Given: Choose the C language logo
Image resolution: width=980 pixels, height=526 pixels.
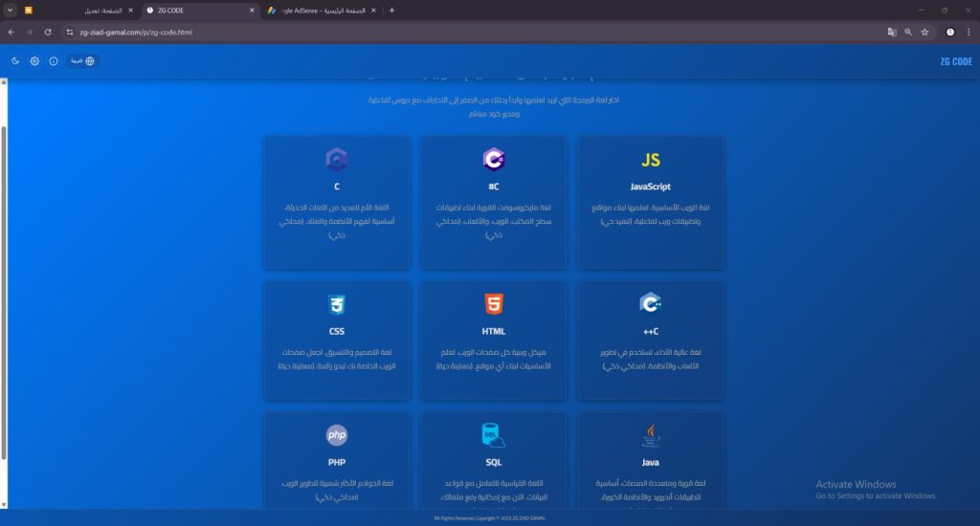Looking at the screenshot, I should click(x=336, y=160).
